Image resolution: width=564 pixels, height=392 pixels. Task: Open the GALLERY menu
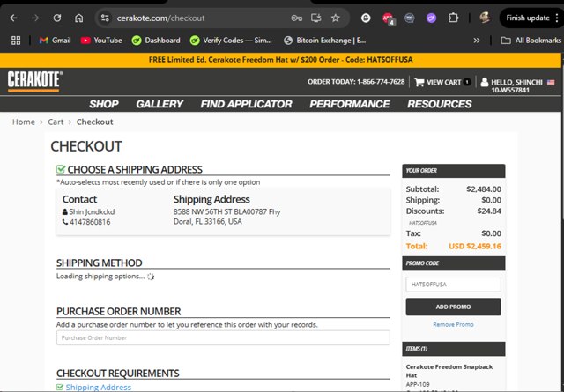(160, 104)
